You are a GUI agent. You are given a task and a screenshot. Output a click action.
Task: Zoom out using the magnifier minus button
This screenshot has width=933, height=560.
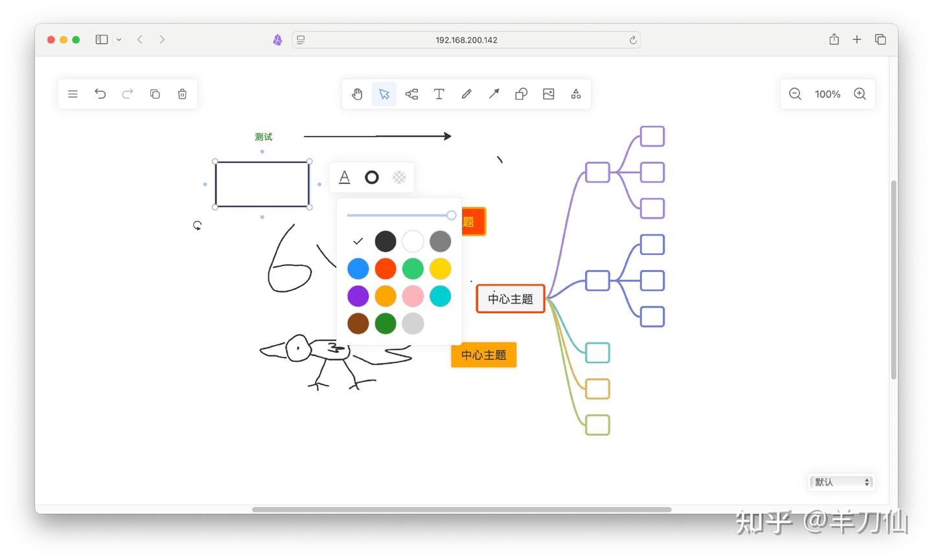click(795, 94)
